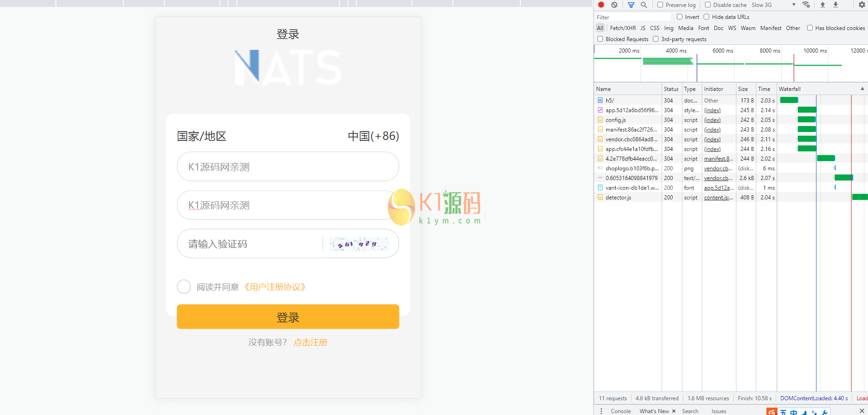868x415 pixels.
Task: Focus the 请输入验证码 captcha input field
Action: [x=249, y=244]
